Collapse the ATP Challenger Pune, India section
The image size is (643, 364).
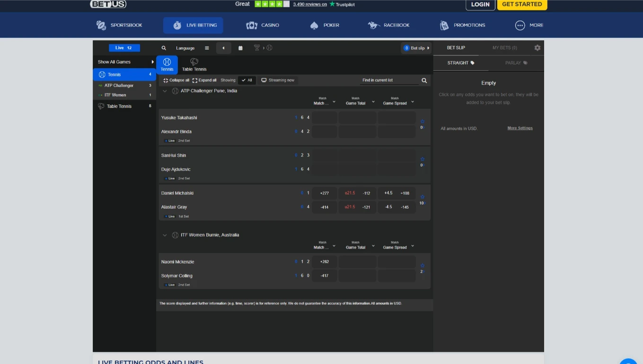pos(165,90)
